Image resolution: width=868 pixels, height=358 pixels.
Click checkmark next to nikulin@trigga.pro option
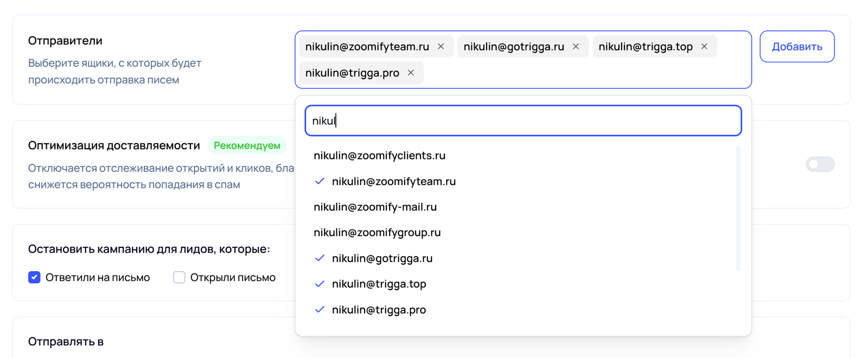tap(320, 310)
